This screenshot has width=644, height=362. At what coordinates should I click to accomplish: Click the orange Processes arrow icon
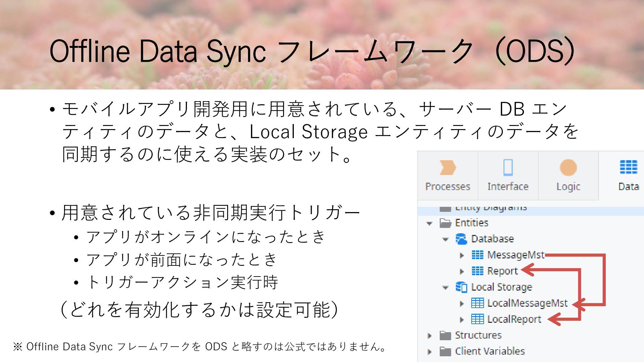tap(447, 168)
